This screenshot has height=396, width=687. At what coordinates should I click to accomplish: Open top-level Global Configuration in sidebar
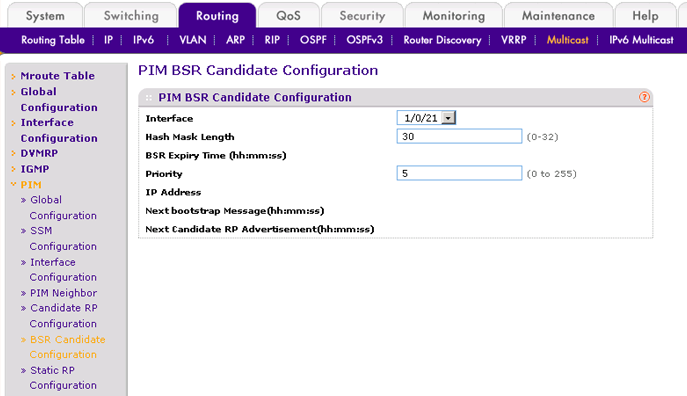59,99
